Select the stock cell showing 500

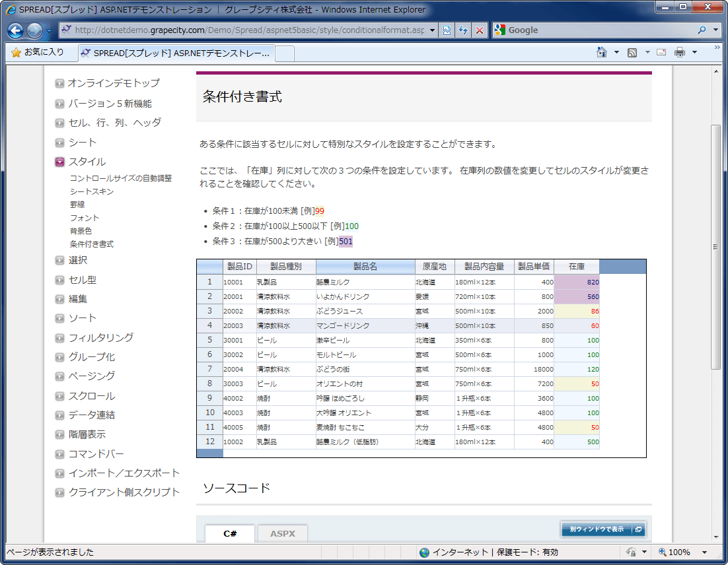pyautogui.click(x=577, y=442)
